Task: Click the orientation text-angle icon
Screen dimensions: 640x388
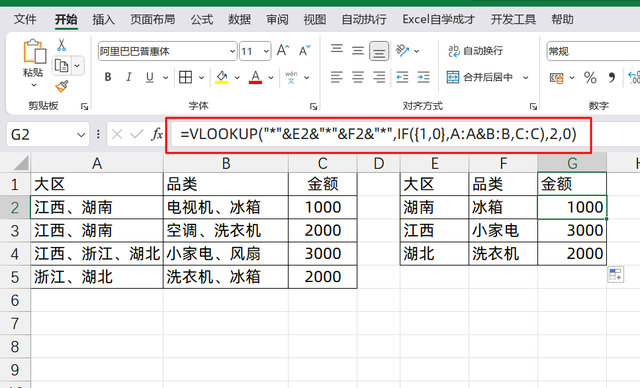Action: click(x=402, y=51)
